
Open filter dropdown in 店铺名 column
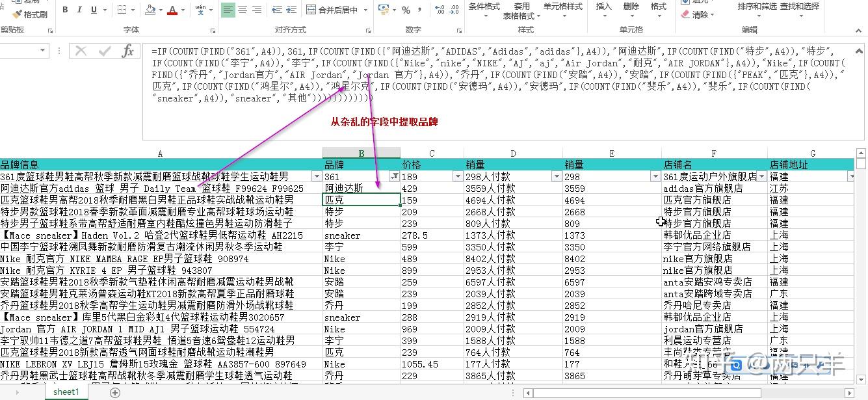point(763,176)
